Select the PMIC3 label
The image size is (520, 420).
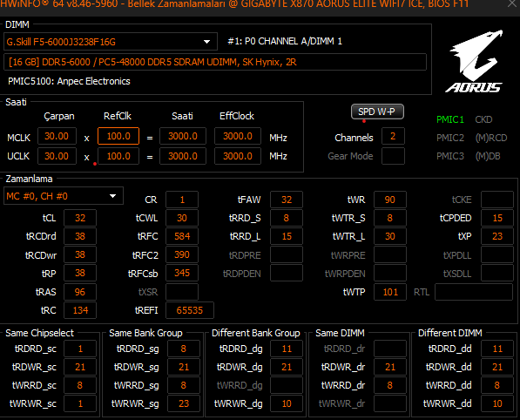click(450, 156)
